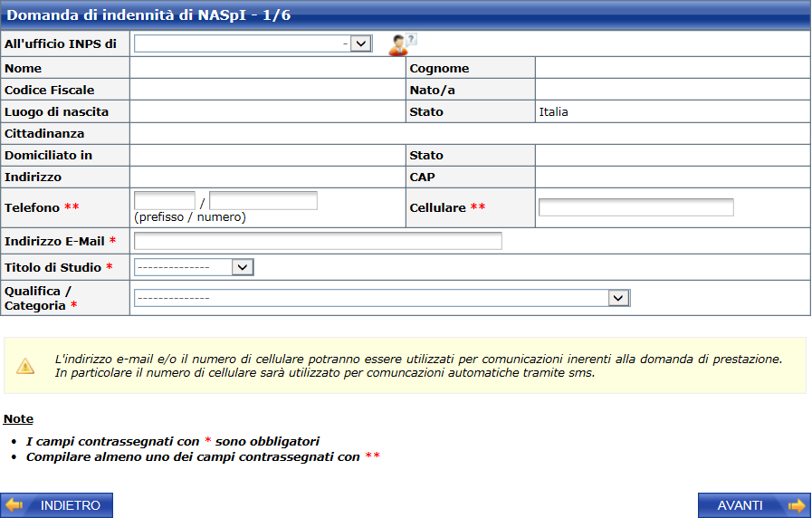Click the right arrow icon beside AVANTI
812x518 pixels.
[796, 505]
